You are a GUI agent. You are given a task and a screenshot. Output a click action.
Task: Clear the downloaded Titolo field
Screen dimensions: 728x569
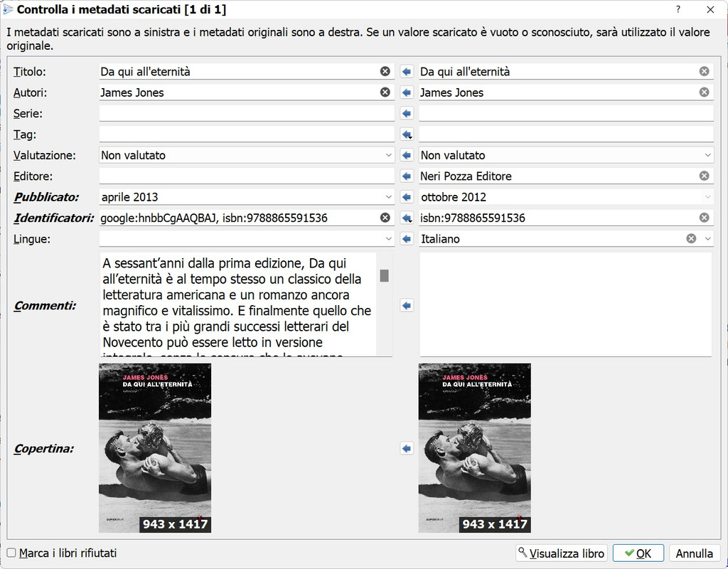[385, 71]
